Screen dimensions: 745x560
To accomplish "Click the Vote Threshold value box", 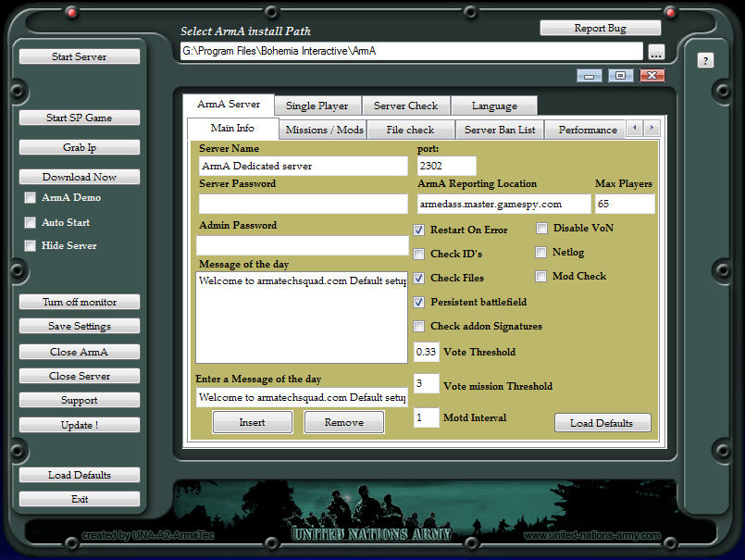I will (426, 352).
